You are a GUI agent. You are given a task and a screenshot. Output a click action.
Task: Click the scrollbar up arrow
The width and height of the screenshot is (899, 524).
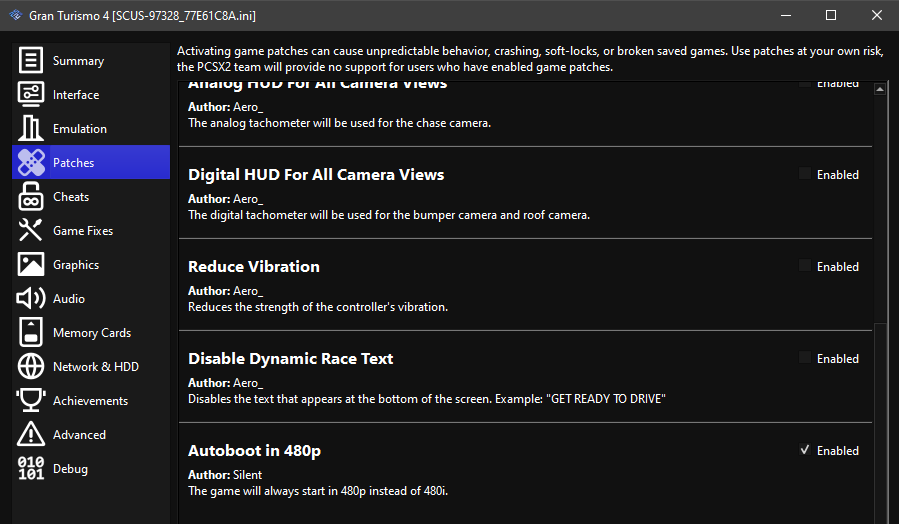[880, 89]
